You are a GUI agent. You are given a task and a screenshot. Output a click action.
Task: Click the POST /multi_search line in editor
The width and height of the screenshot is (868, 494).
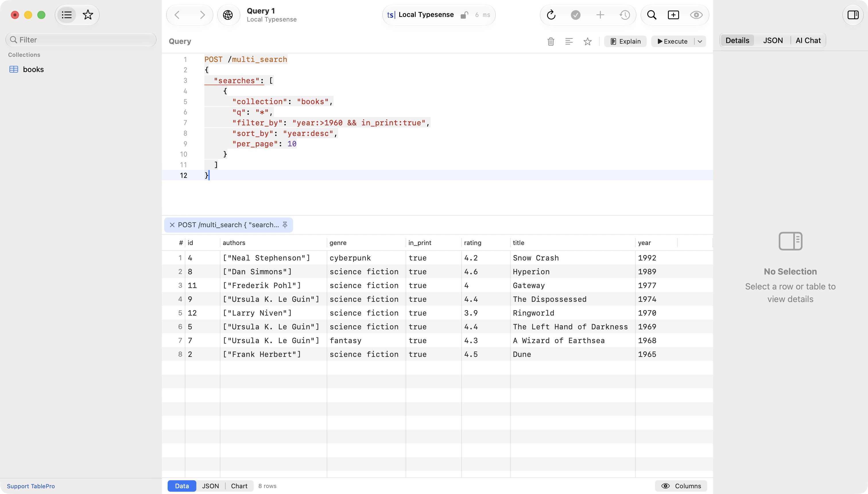(246, 59)
